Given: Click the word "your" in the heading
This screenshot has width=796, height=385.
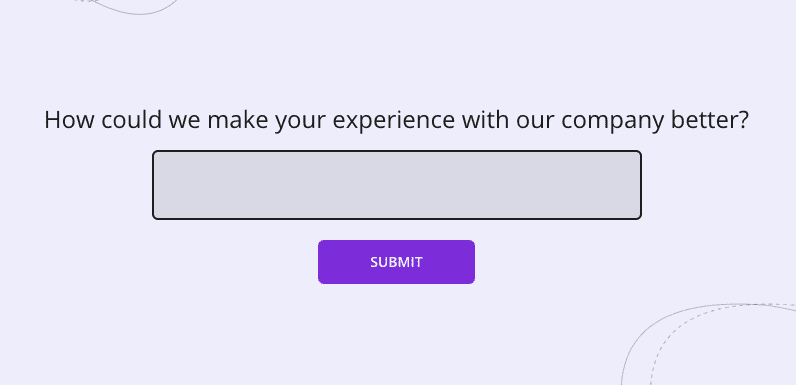Looking at the screenshot, I should (x=301, y=122).
